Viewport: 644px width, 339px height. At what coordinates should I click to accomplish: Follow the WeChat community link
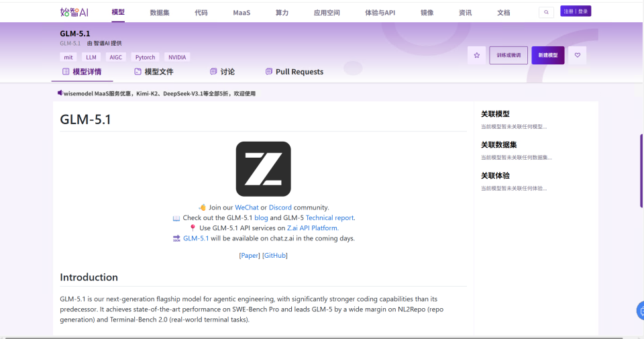point(247,207)
